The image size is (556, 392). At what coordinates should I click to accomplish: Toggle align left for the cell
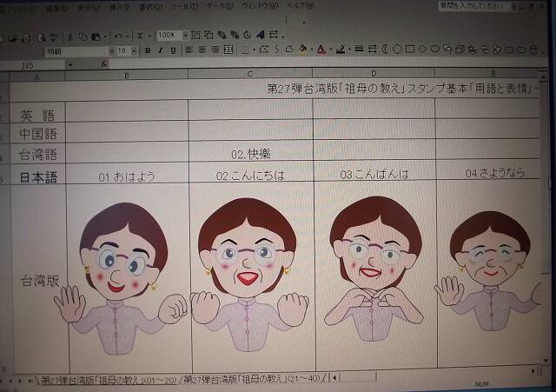[x=189, y=50]
